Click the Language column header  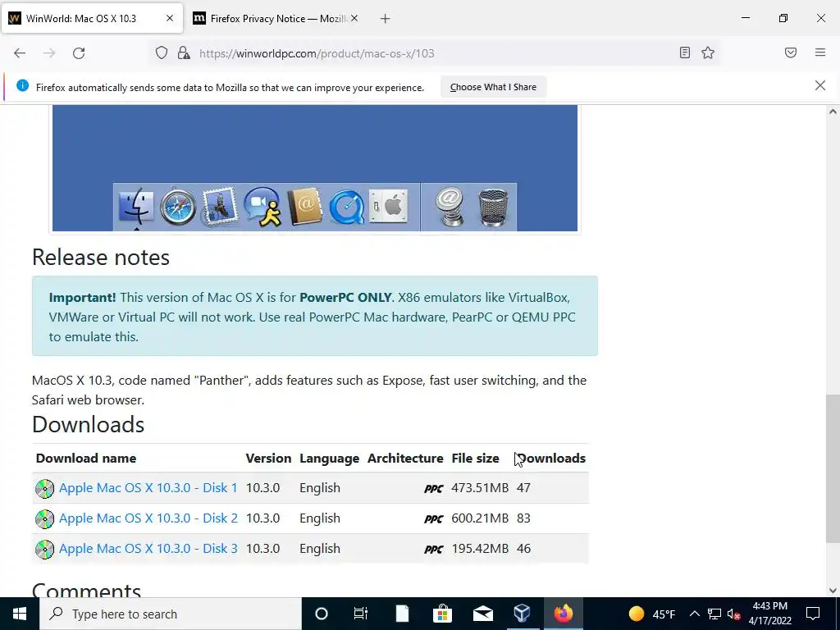coord(329,459)
